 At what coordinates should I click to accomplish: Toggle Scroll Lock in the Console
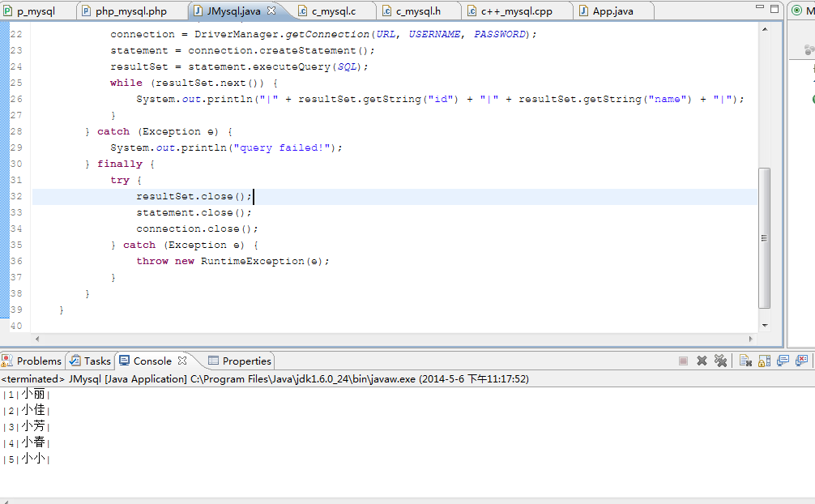(765, 361)
